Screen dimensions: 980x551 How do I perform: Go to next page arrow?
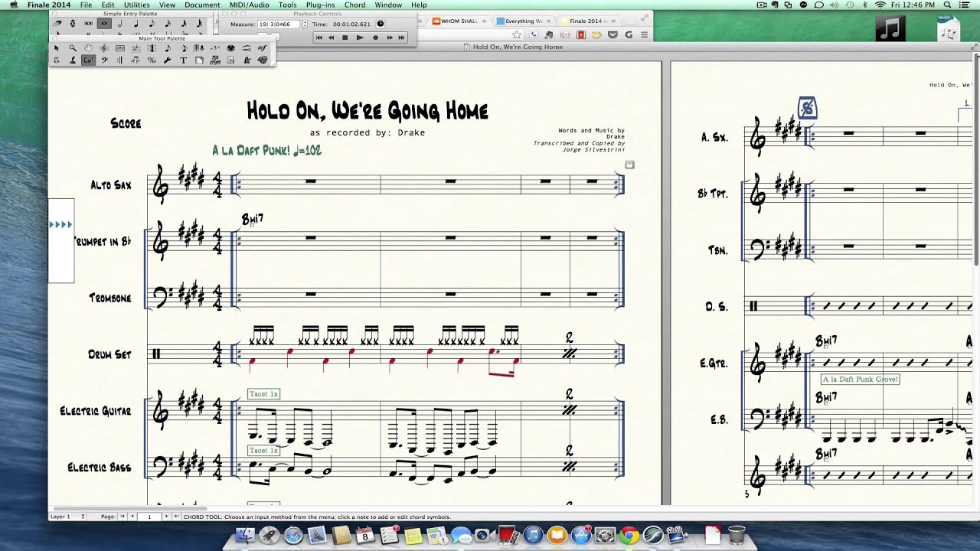point(166,517)
